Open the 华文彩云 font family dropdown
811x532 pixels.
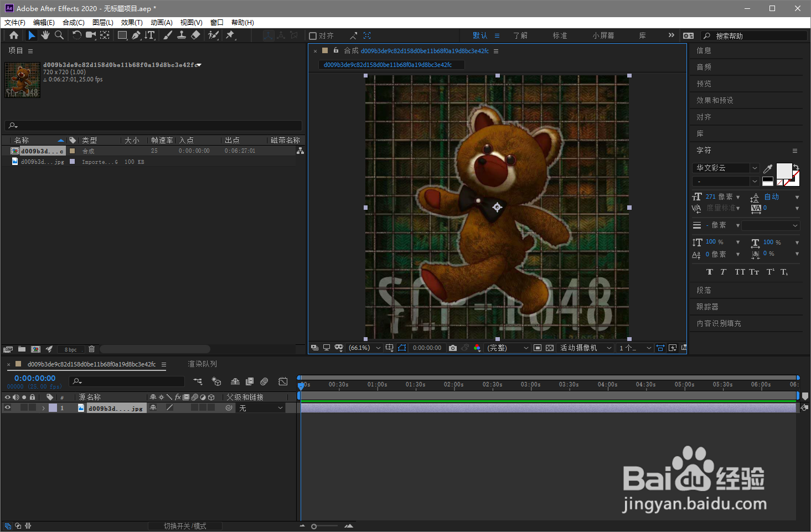coord(726,168)
